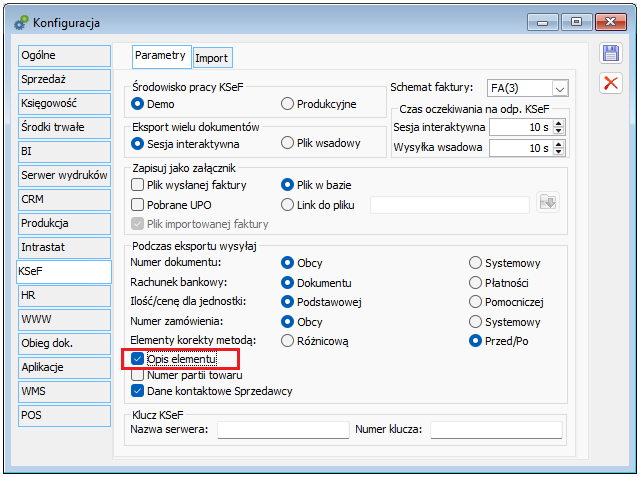
Task: Decrease Sesja interaktywna wait time
Action: [559, 131]
